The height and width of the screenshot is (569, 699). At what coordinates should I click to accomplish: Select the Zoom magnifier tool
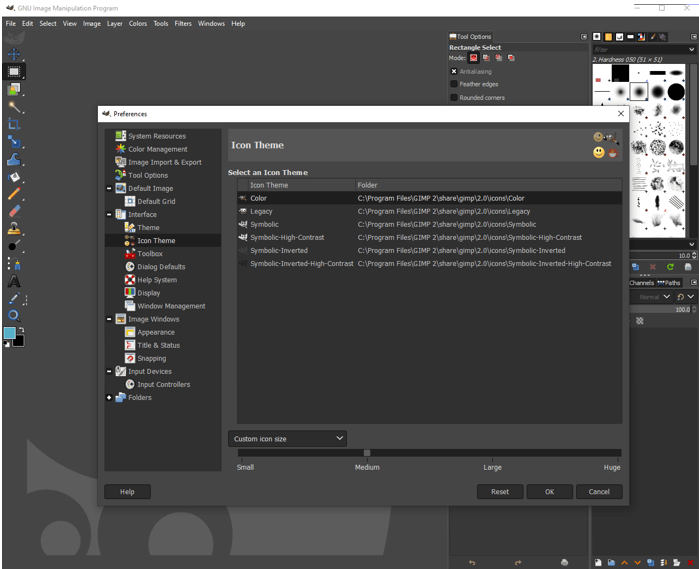pos(14,316)
